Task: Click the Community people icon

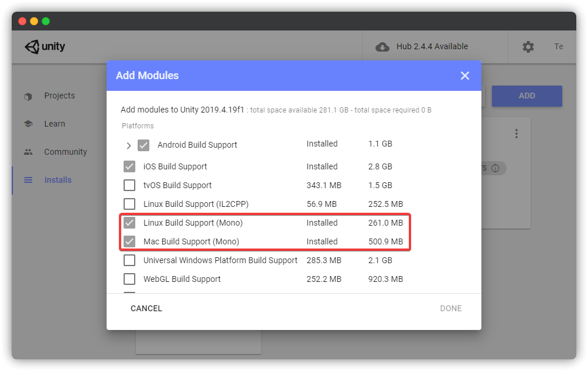Action: (x=28, y=152)
